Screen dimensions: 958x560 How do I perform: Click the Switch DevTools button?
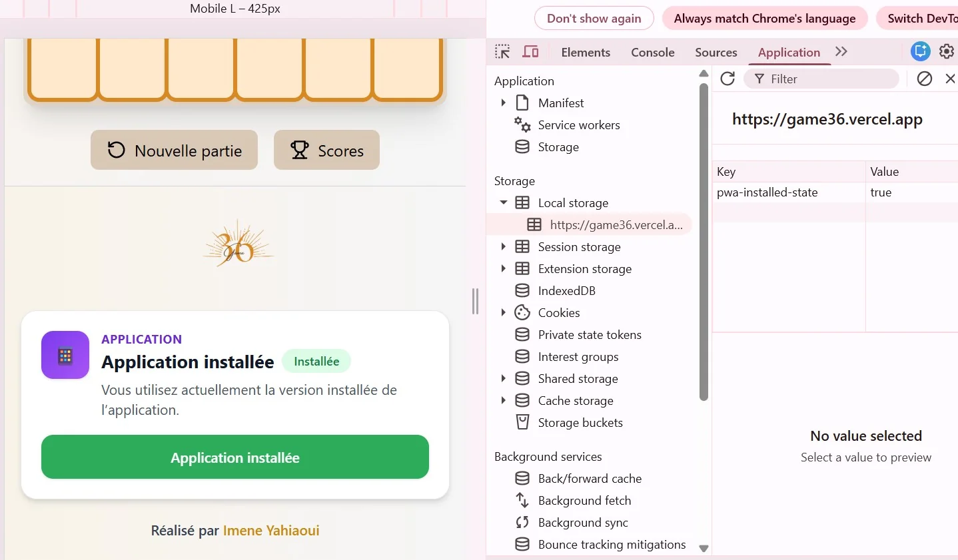tap(918, 19)
